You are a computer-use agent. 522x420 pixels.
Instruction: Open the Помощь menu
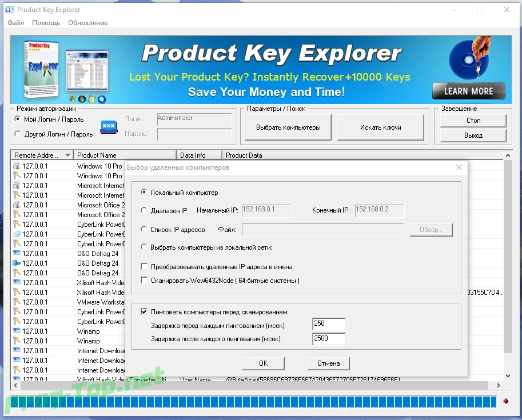coord(46,23)
